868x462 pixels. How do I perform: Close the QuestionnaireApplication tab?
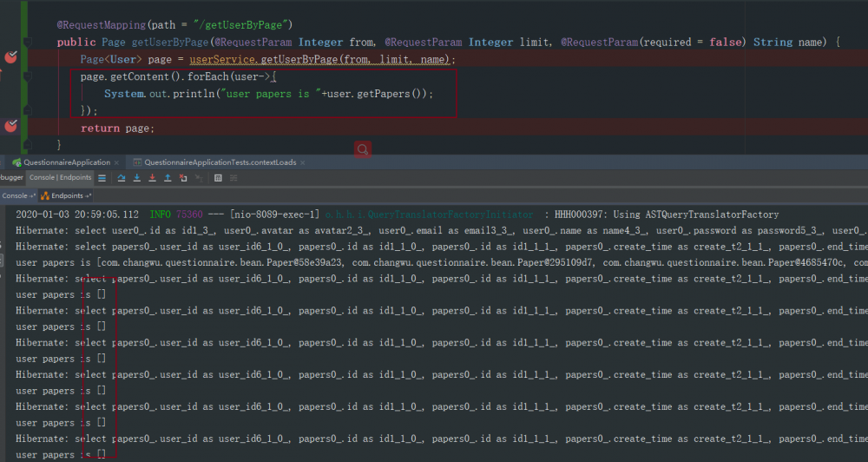117,162
